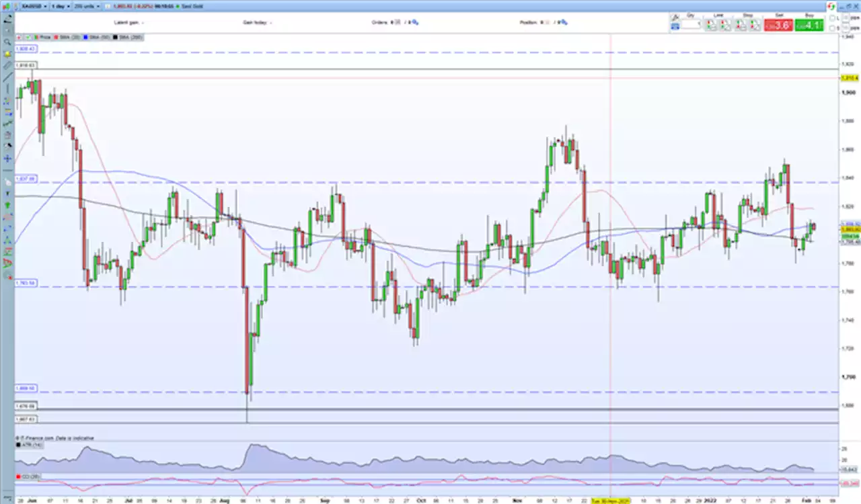The image size is (861, 504).
Task: Click the yellow alert bell tool
Action: pos(7,54)
